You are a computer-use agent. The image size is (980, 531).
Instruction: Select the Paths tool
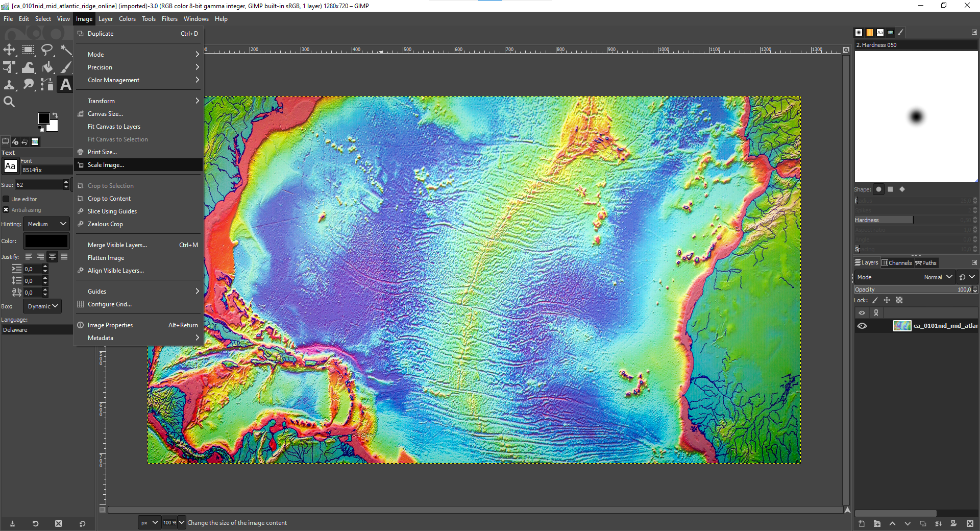(x=47, y=84)
